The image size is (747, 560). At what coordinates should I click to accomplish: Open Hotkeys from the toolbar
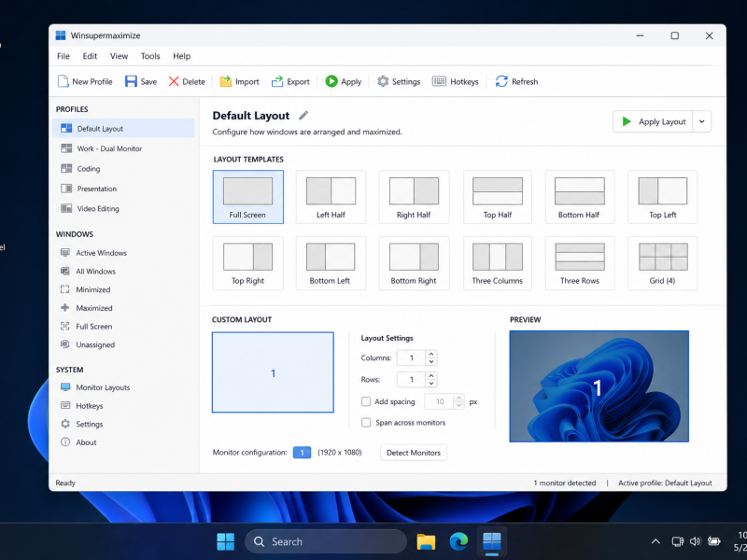click(x=456, y=81)
